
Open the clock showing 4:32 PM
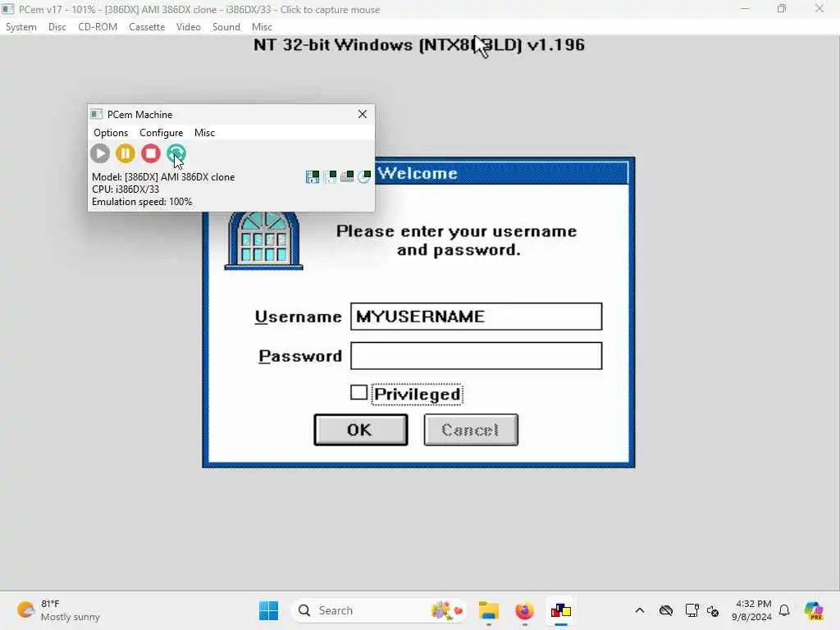[752, 610]
